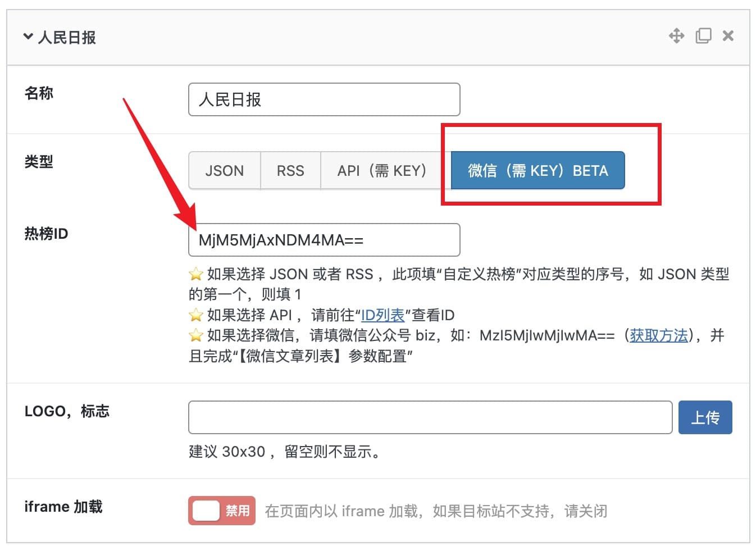Click the iframe 加载 field label
Image resolution: width=756 pixels, height=546 pixels.
pyautogui.click(x=63, y=507)
